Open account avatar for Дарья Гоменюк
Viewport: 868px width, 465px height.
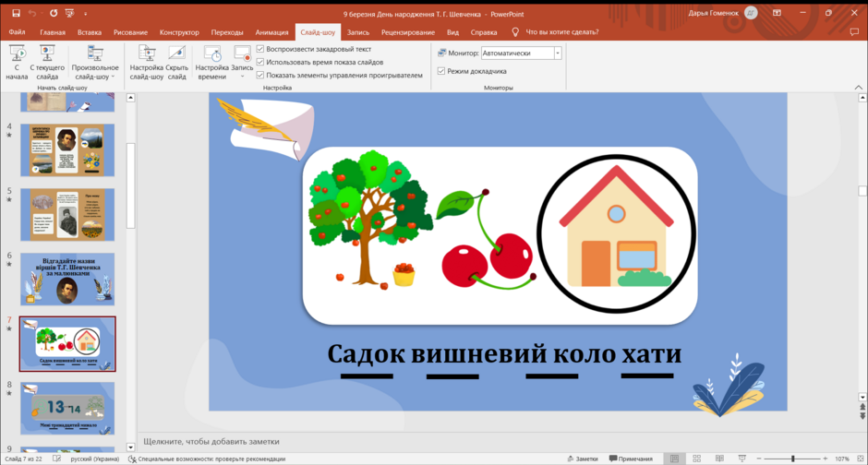pyautogui.click(x=751, y=13)
